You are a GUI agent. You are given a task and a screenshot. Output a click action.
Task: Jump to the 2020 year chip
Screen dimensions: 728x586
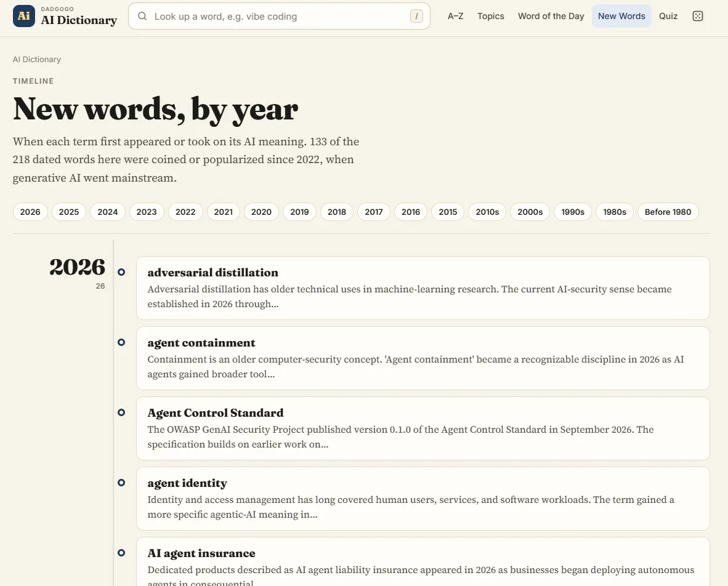click(x=261, y=212)
